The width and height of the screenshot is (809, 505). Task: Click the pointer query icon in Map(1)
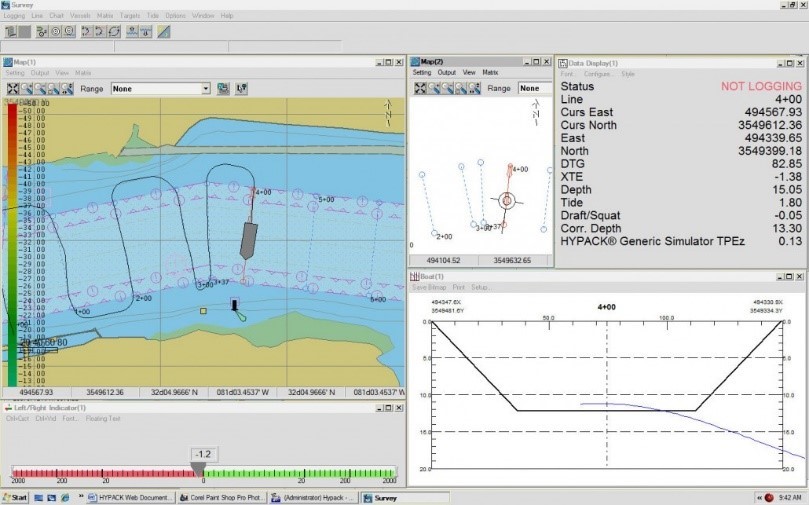[241, 89]
